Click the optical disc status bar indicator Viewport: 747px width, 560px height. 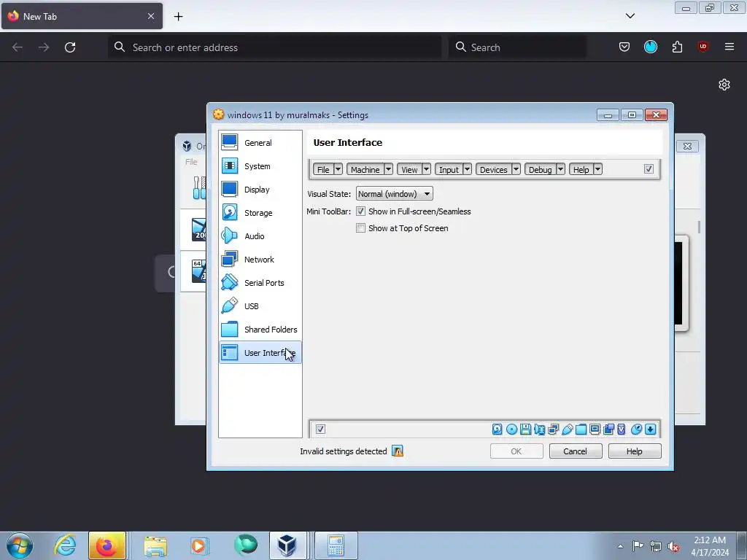coord(511,429)
